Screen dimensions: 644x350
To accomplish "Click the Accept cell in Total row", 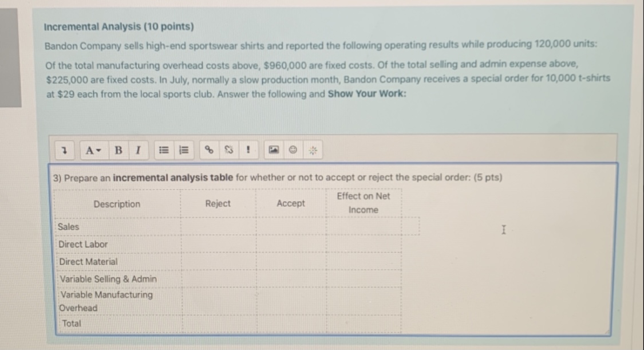I will (291, 324).
